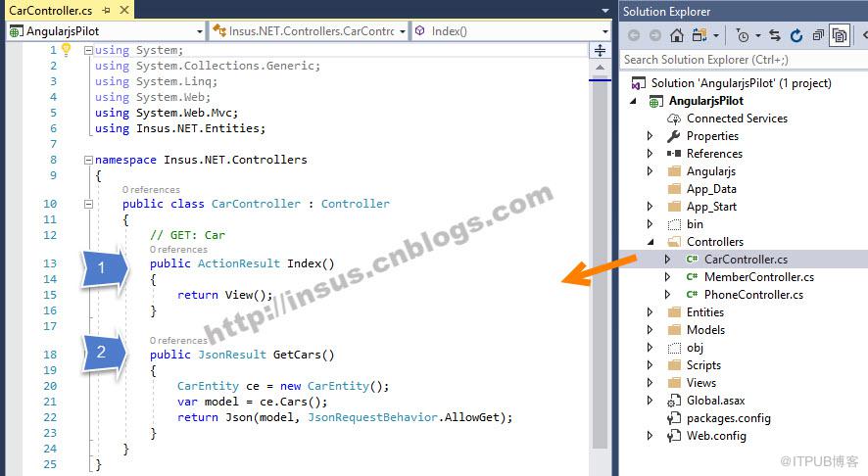This screenshot has width=868, height=476.
Task: Click the Pending Changes Filter clock icon
Action: [743, 36]
